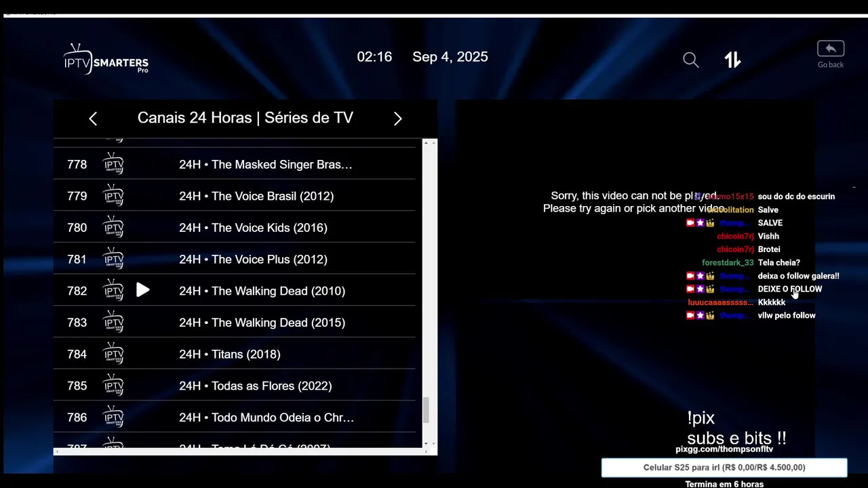
Task: Select channel 785 Todas as Flores (2022)
Action: [235, 386]
